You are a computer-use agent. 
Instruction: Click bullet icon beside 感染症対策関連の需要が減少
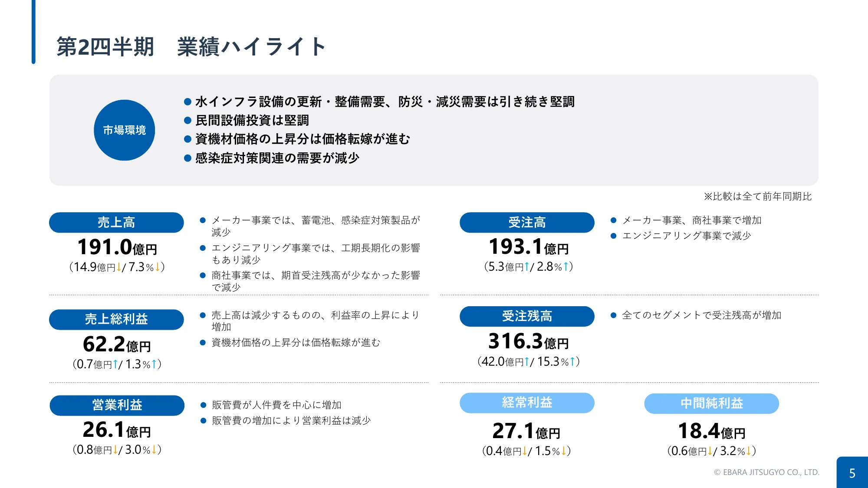tap(188, 158)
